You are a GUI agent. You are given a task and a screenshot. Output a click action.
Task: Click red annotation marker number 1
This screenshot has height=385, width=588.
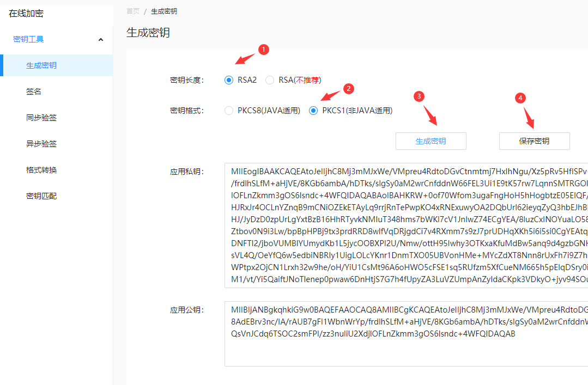(x=263, y=50)
